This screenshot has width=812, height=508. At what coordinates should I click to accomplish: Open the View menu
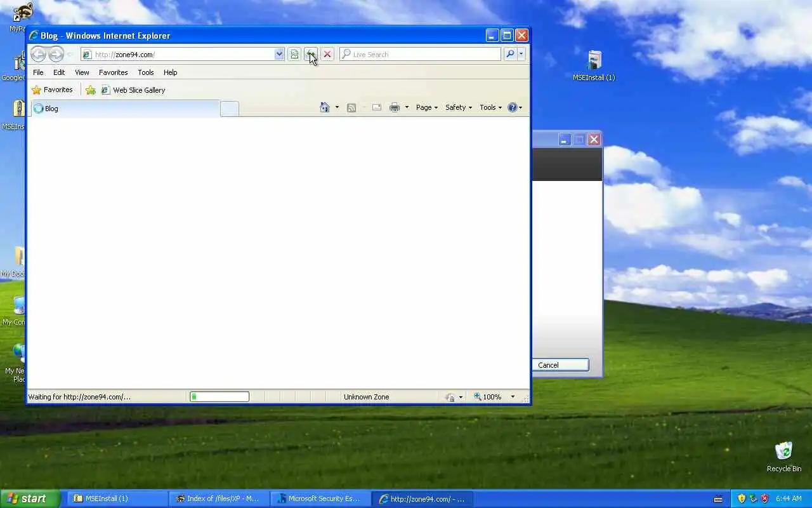pyautogui.click(x=82, y=72)
